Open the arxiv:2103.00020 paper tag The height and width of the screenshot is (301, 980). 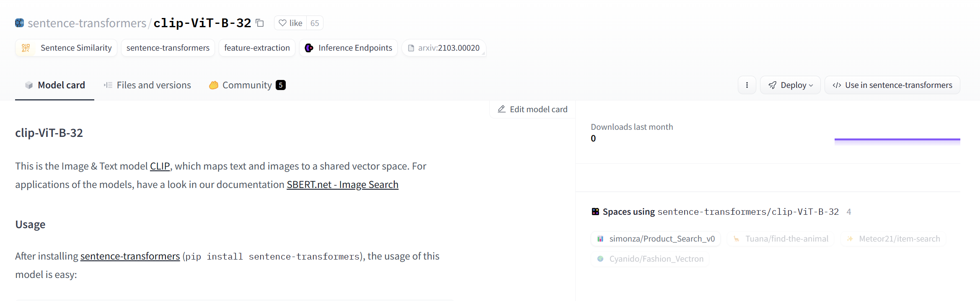click(x=444, y=48)
